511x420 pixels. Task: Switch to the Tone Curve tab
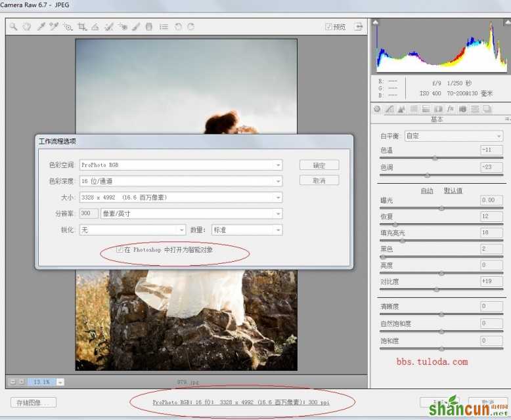[389, 109]
